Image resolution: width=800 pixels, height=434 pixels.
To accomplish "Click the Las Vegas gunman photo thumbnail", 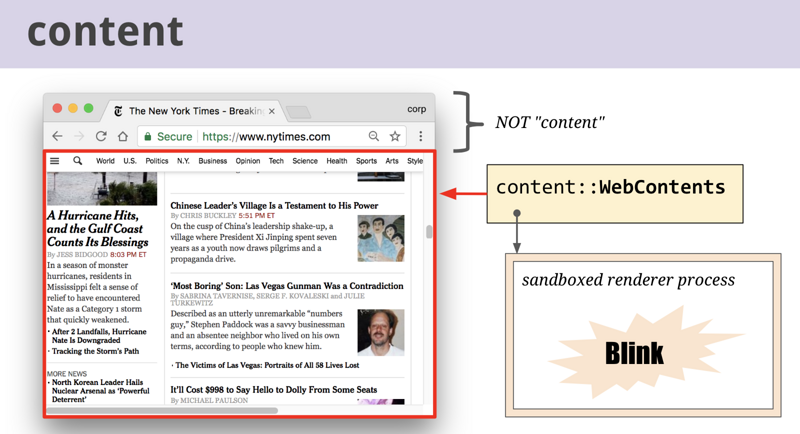I will (381, 333).
